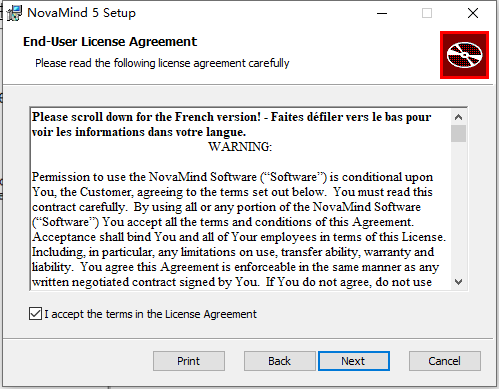499x389 pixels.
Task: Click the "I accept the terms" label text
Action: [150, 314]
